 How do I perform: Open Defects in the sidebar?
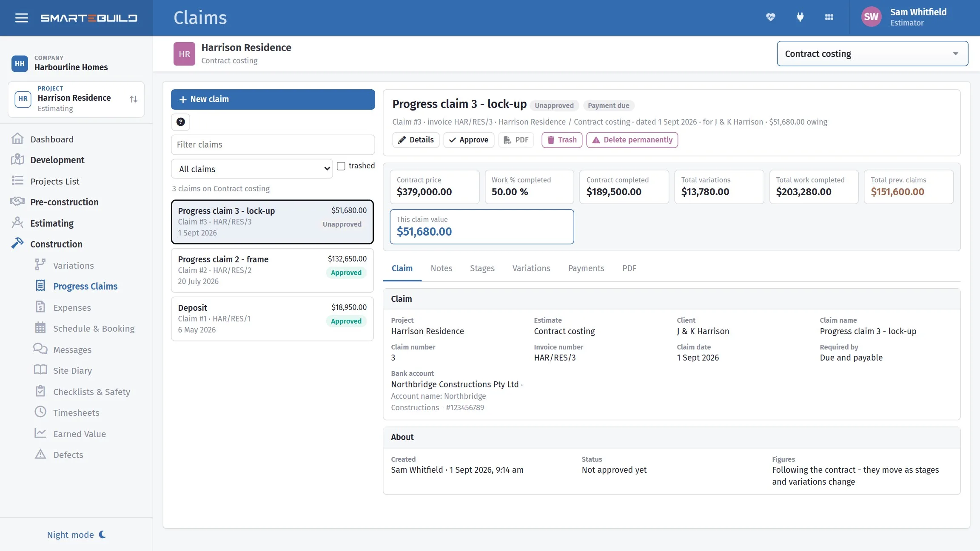click(68, 454)
